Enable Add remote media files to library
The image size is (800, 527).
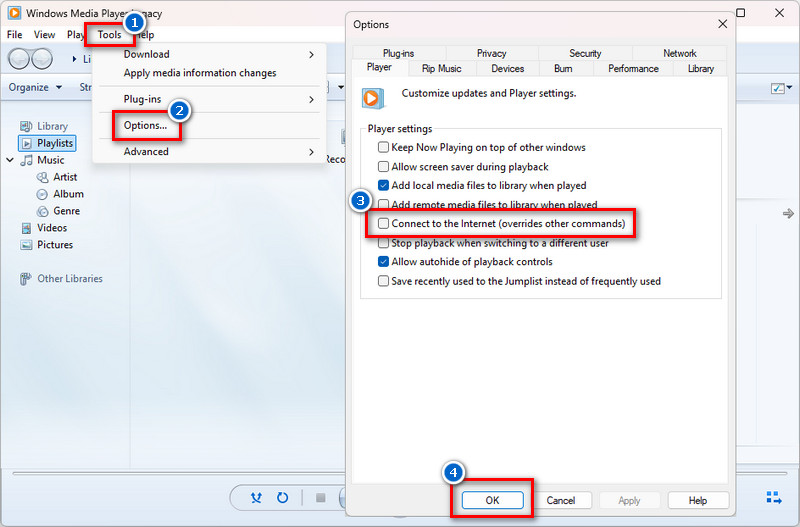click(x=383, y=204)
